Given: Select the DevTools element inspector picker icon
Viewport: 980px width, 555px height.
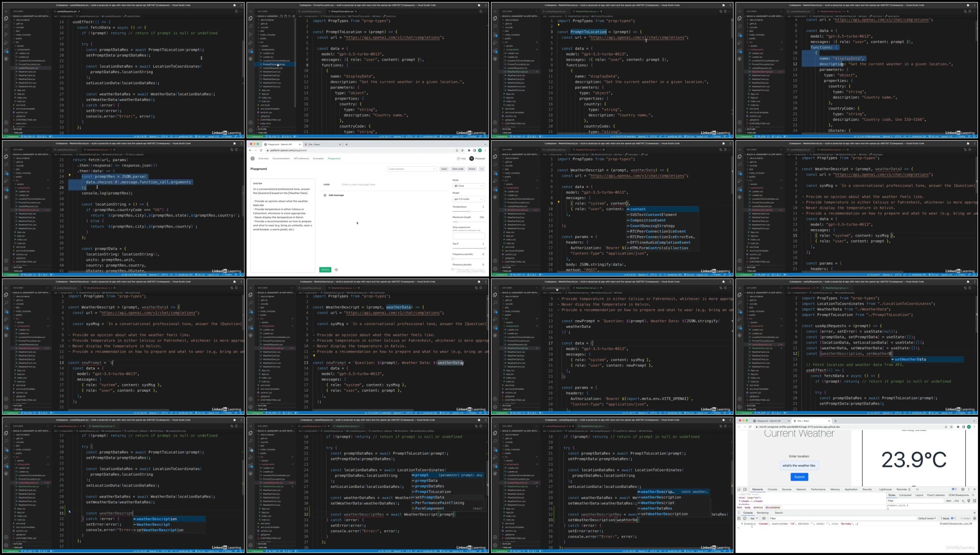Looking at the screenshot, I should tap(739, 490).
